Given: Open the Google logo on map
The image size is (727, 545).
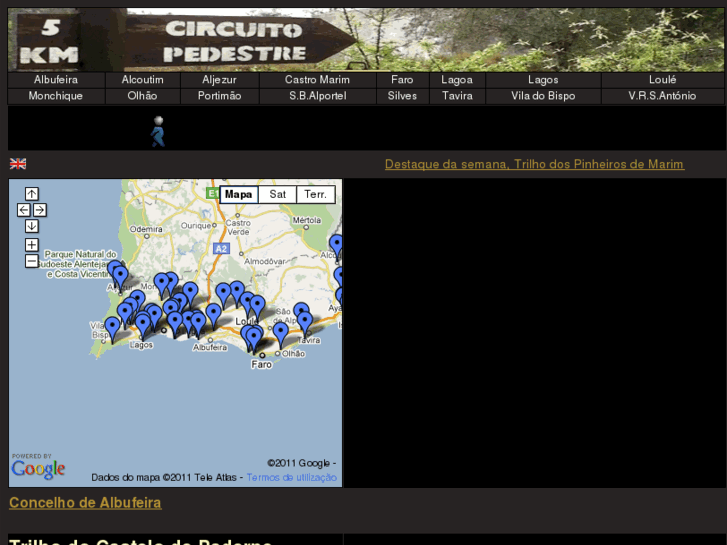Looking at the screenshot, I should (38, 469).
